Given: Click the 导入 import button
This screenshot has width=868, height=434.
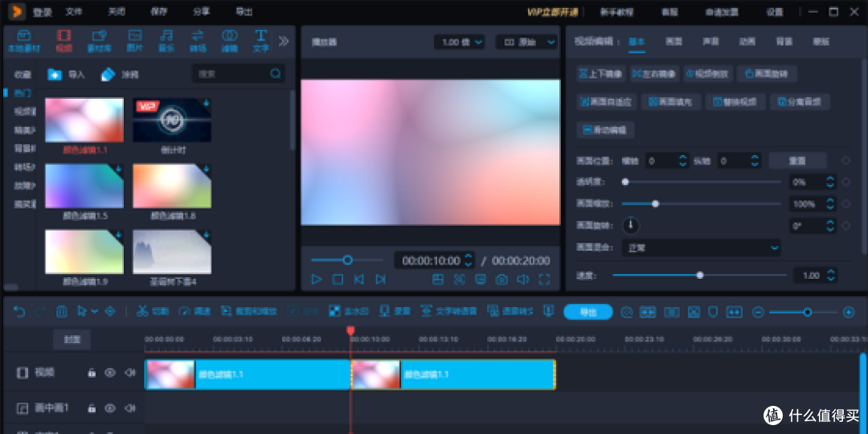Looking at the screenshot, I should pyautogui.click(x=67, y=74).
